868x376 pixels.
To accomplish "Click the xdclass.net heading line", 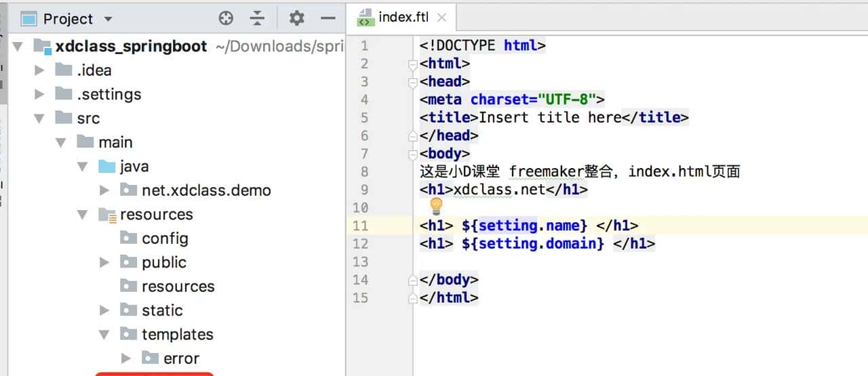I will tap(503, 190).
